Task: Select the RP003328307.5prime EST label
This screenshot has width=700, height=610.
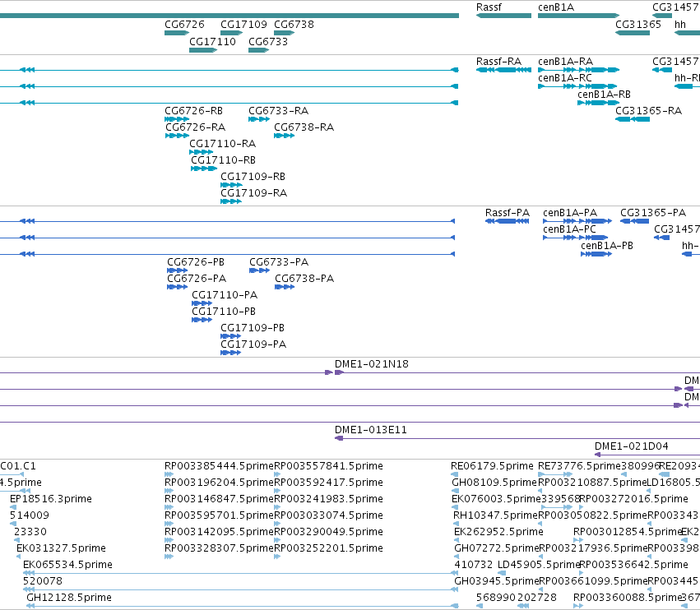Action: [x=219, y=548]
